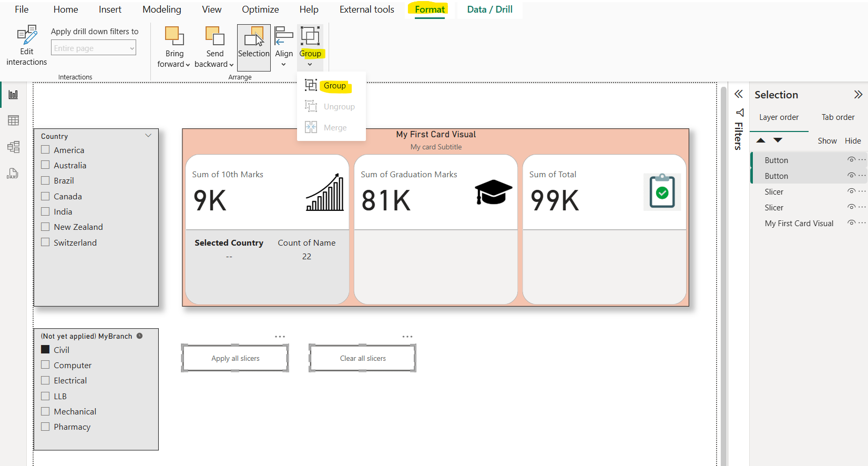Hide the My First Card Visual layer
The width and height of the screenshot is (868, 466).
coord(851,223)
